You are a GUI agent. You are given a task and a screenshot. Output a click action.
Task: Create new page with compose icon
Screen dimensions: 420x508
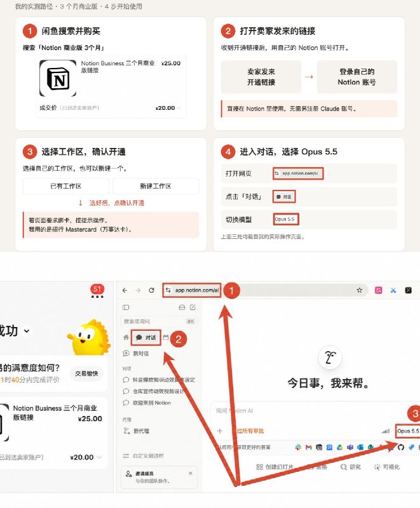pos(193,307)
